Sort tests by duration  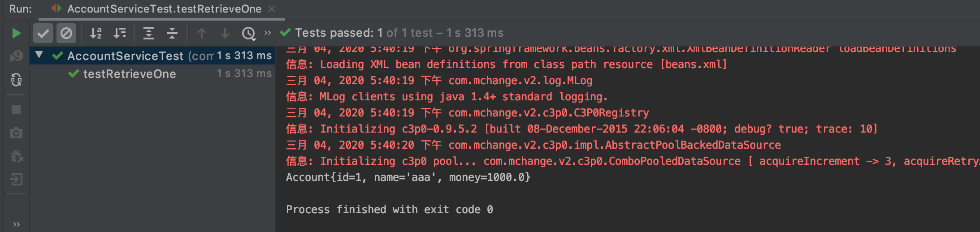point(119,33)
